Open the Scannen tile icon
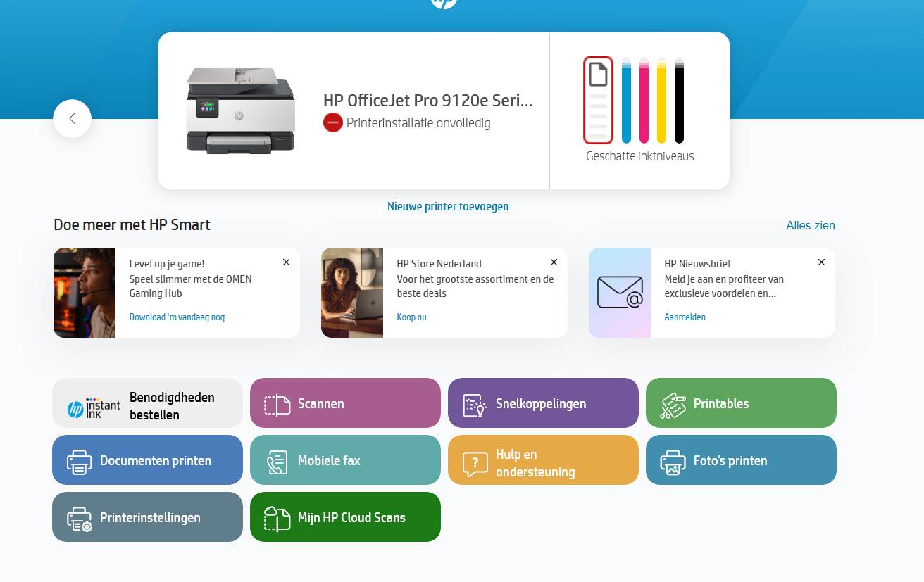The height and width of the screenshot is (582, 924). point(277,405)
